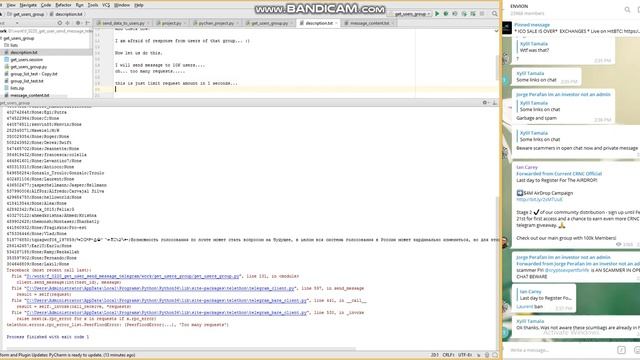The height and width of the screenshot is (360, 640).
Task: Switch to pychan_project.py editor tab
Action: pos(216,23)
